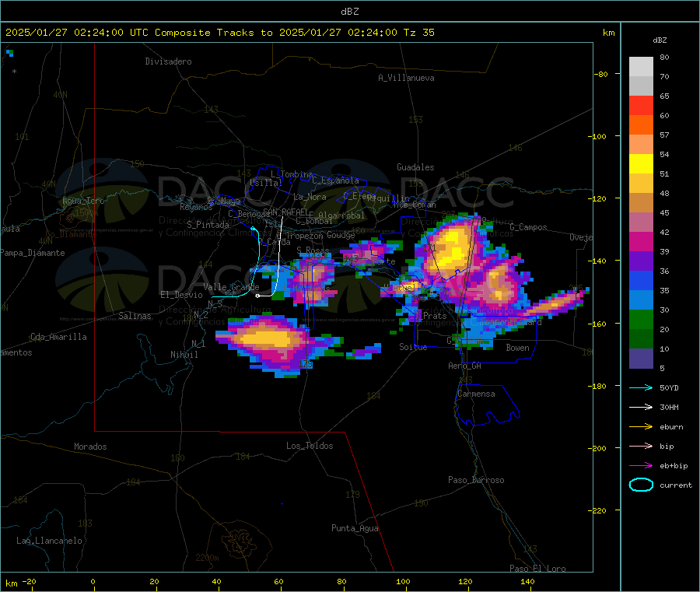Click the narrow storm band near Oveja

[558, 303]
